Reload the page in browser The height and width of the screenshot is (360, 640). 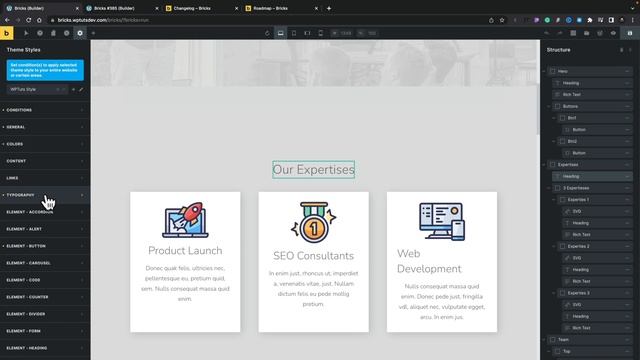click(x=29, y=20)
